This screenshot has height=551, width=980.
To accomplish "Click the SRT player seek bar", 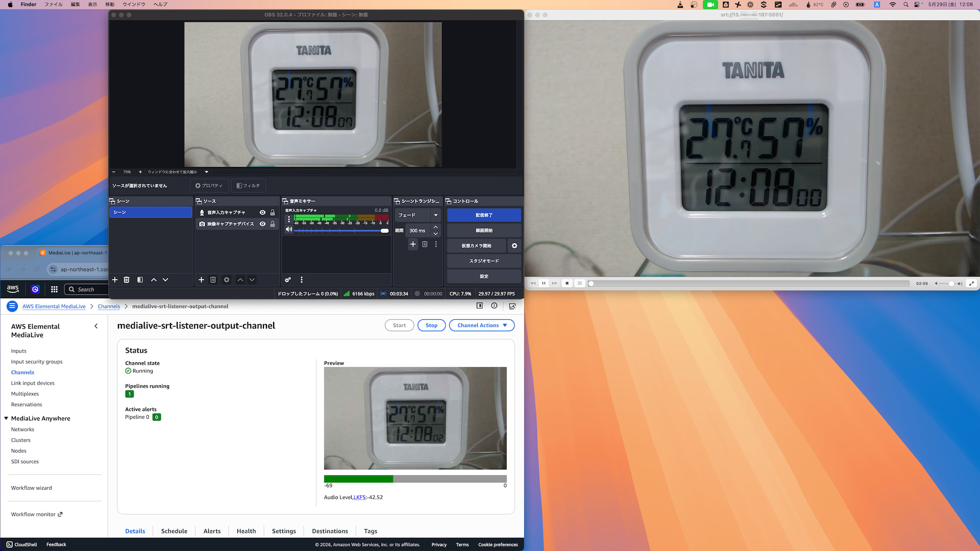I will (x=749, y=283).
